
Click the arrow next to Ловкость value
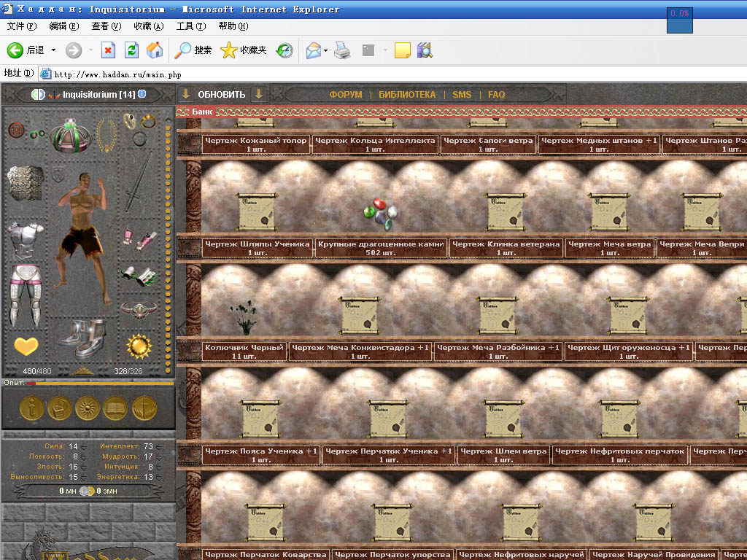coord(83,456)
